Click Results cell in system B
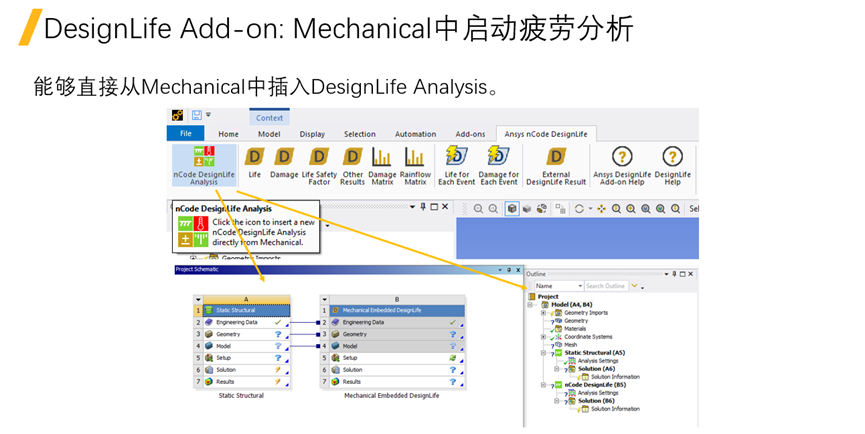The width and height of the screenshot is (865, 434). coord(397,382)
